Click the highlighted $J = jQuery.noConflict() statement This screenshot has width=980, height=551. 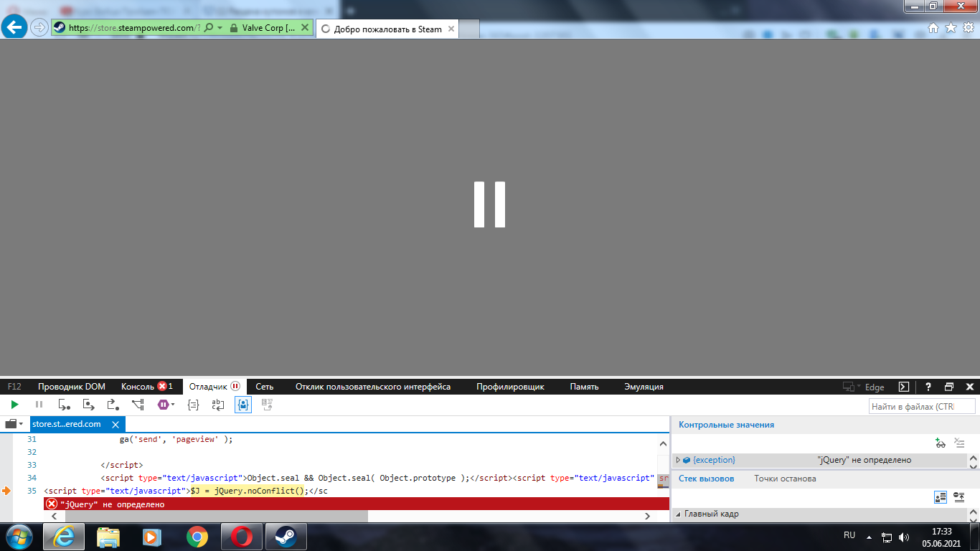(248, 491)
